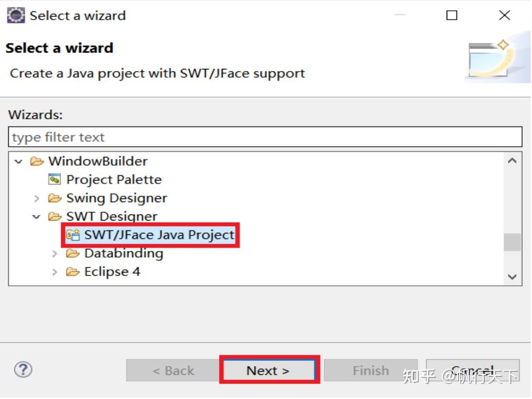Click the help question mark icon
Viewport: 532px width, 399px height.
23,370
